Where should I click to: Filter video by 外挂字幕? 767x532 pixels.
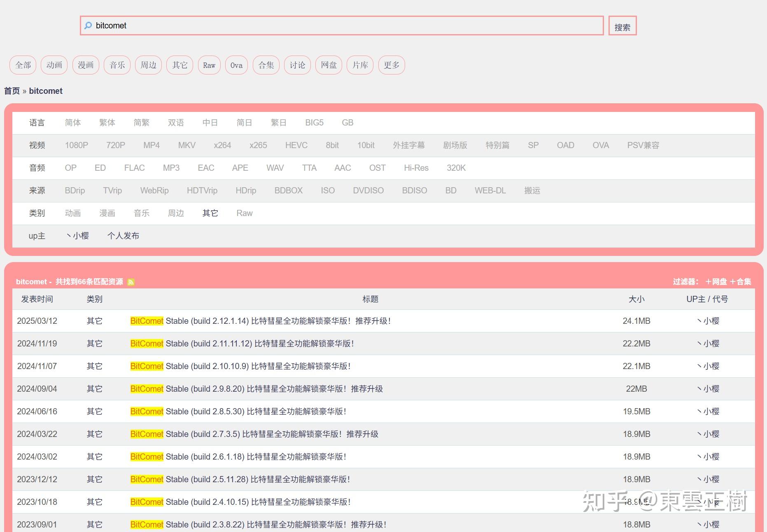(x=409, y=145)
